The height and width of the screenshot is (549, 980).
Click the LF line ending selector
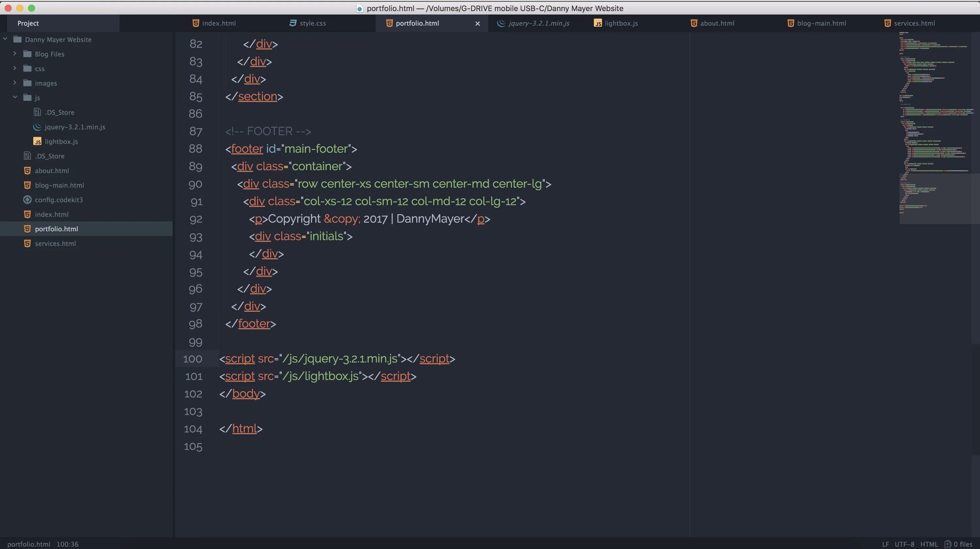[x=885, y=544]
